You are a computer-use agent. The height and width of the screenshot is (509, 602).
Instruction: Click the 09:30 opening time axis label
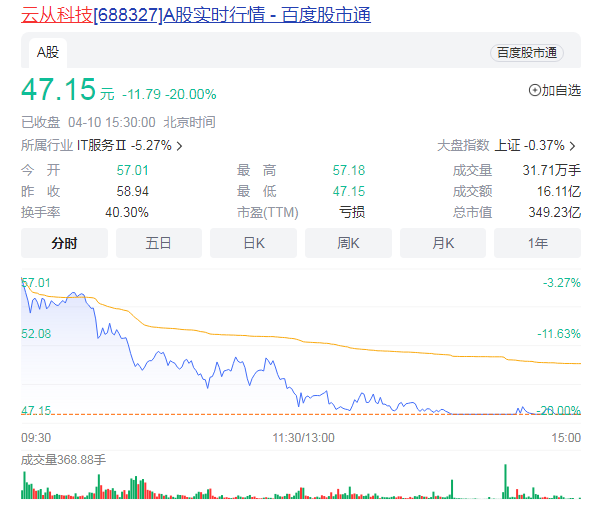(x=37, y=437)
